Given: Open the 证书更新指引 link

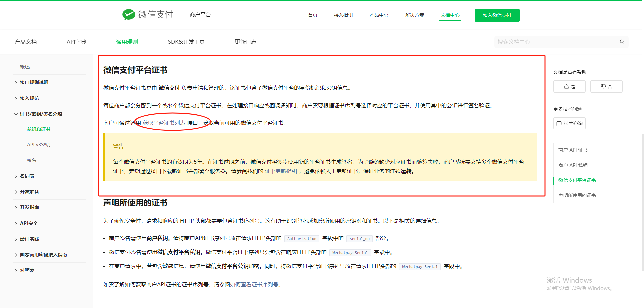Looking at the screenshot, I should [x=281, y=171].
